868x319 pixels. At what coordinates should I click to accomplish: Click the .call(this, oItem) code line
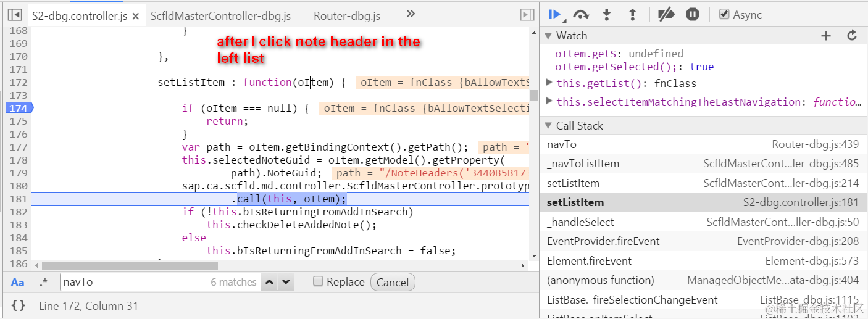click(291, 199)
